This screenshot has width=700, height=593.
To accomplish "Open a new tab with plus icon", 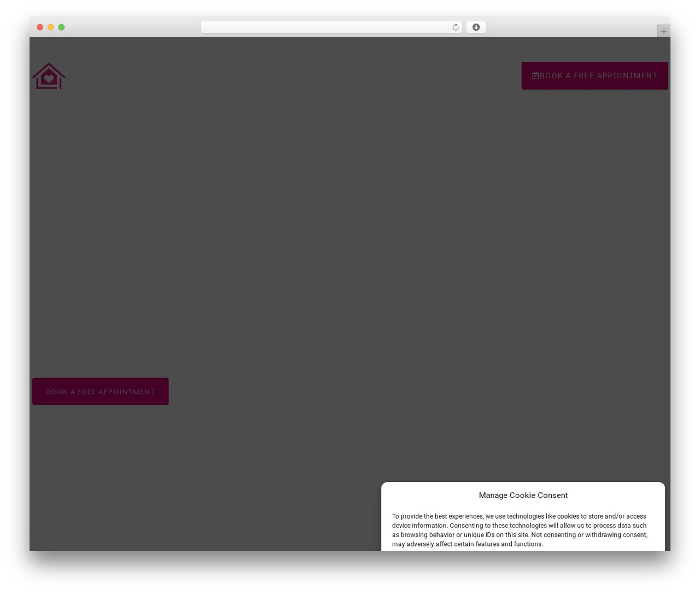I will pos(663,31).
